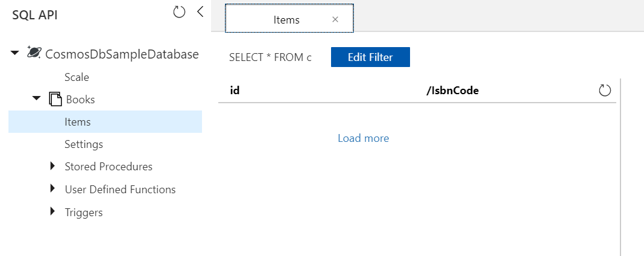Click the refresh icon beside SQL API

[x=179, y=12]
